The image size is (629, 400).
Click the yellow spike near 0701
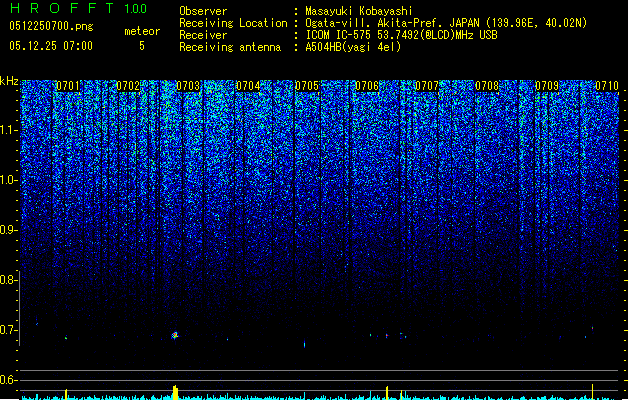coord(66,394)
